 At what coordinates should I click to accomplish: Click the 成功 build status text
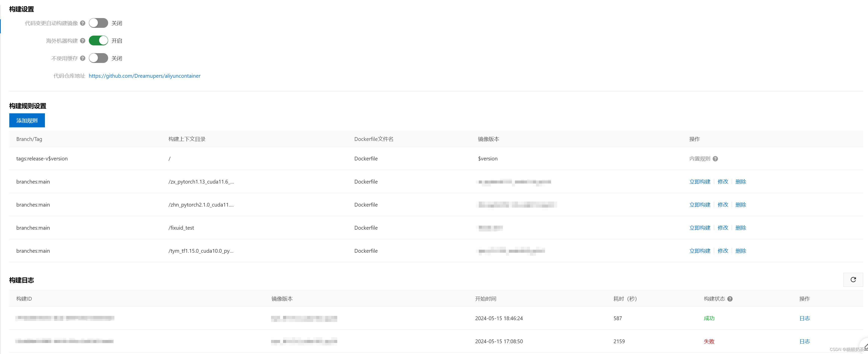pos(709,318)
